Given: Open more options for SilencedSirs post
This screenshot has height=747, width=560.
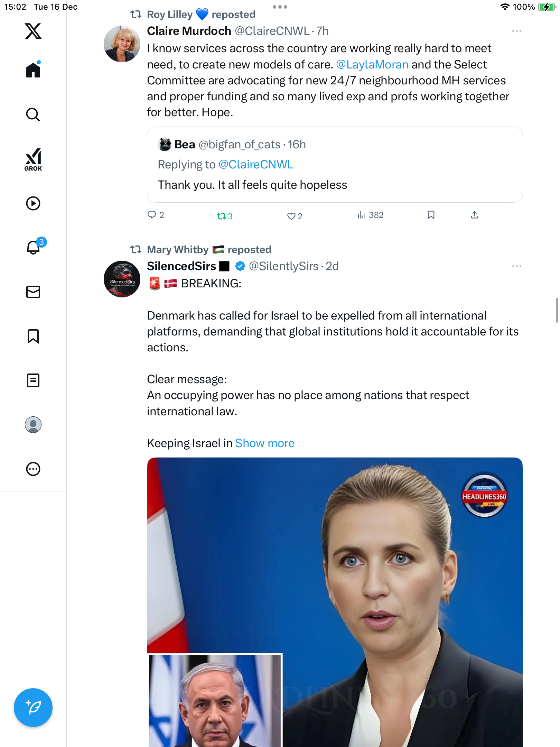Looking at the screenshot, I should 516,266.
